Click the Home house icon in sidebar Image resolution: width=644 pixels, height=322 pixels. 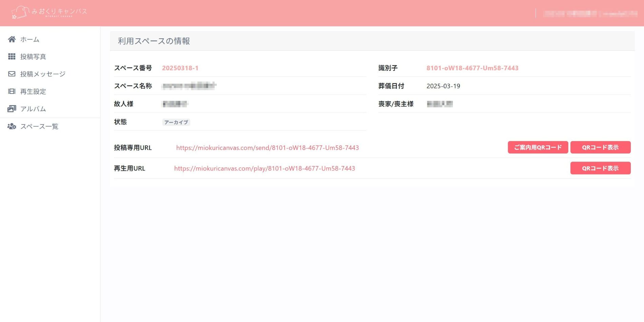[x=12, y=39]
